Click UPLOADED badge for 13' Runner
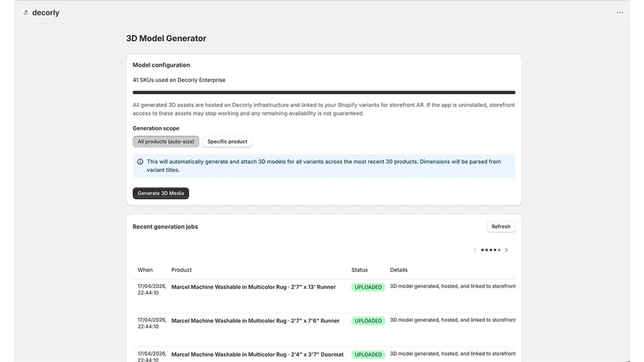644x362 pixels. coord(368,287)
